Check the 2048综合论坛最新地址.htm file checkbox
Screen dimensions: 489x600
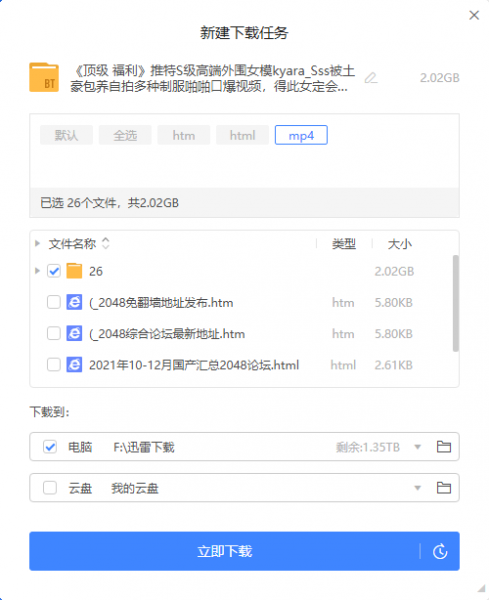coord(54,333)
